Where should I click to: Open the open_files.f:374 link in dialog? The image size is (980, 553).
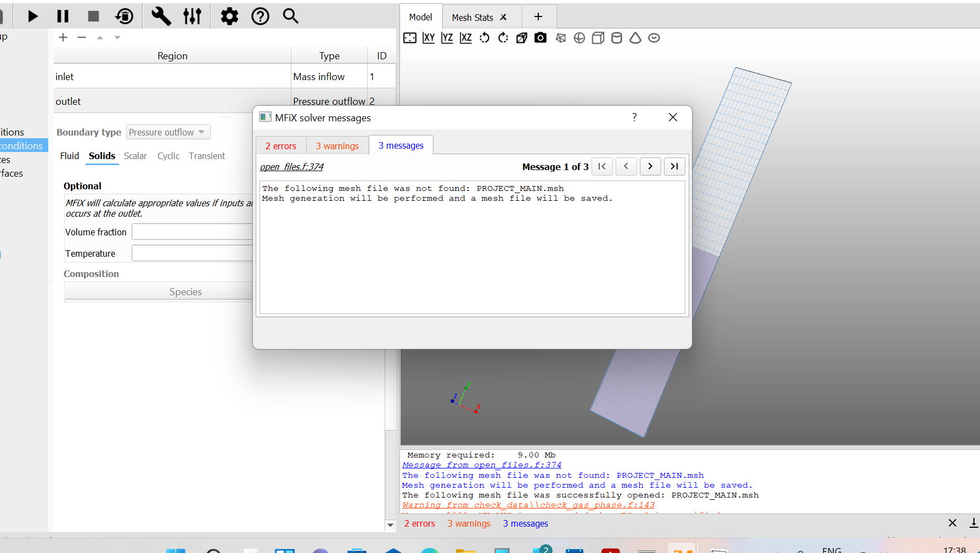(291, 167)
